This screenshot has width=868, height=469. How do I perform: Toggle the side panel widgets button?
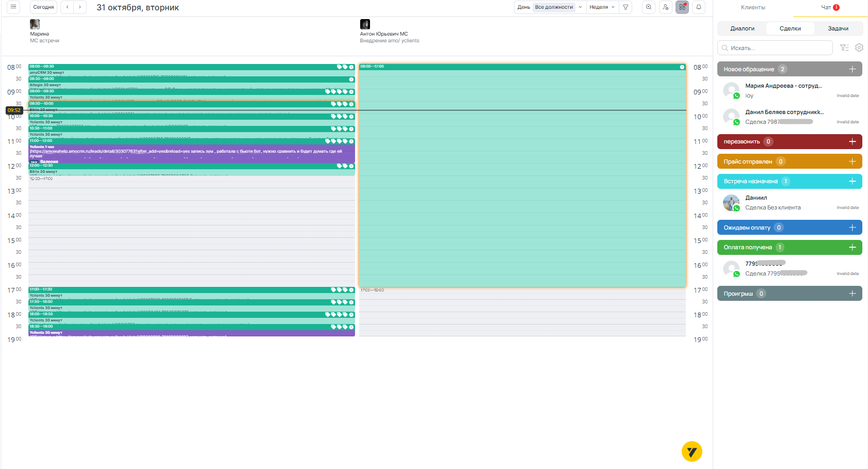[682, 7]
